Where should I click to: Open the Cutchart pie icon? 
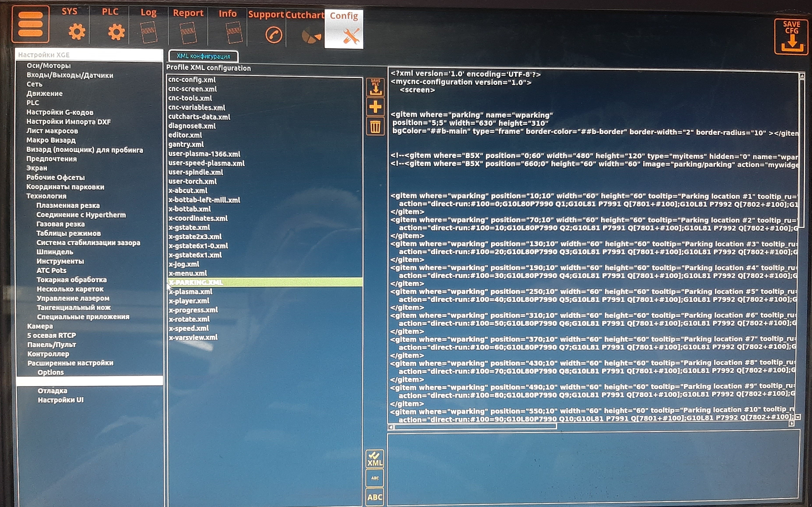311,36
